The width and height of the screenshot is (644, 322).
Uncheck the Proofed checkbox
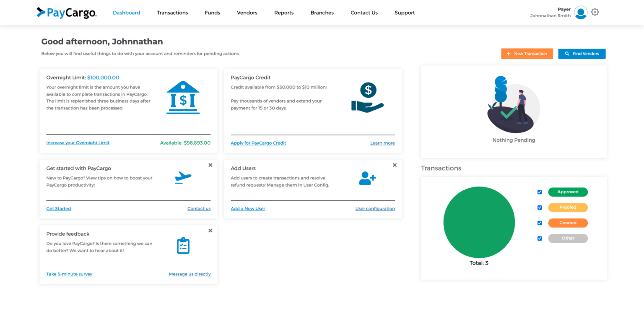coord(540,208)
